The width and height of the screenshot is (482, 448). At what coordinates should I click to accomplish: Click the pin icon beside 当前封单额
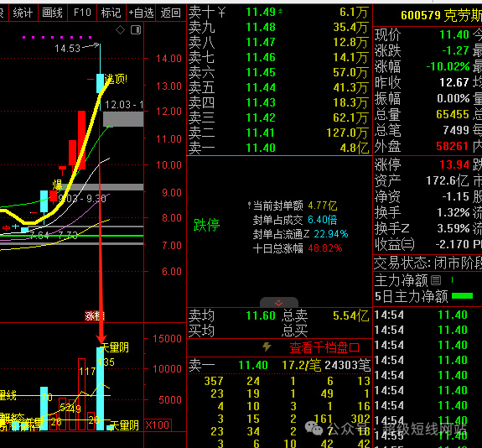point(249,205)
